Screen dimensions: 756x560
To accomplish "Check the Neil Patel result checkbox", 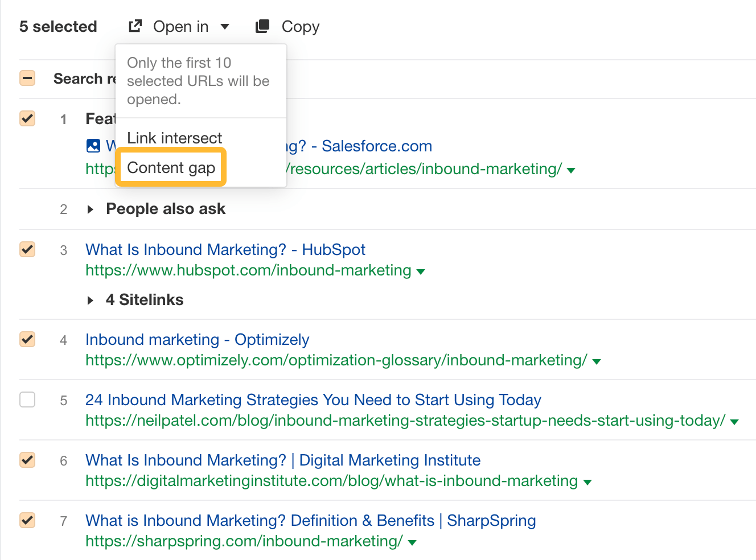I will coord(27,400).
